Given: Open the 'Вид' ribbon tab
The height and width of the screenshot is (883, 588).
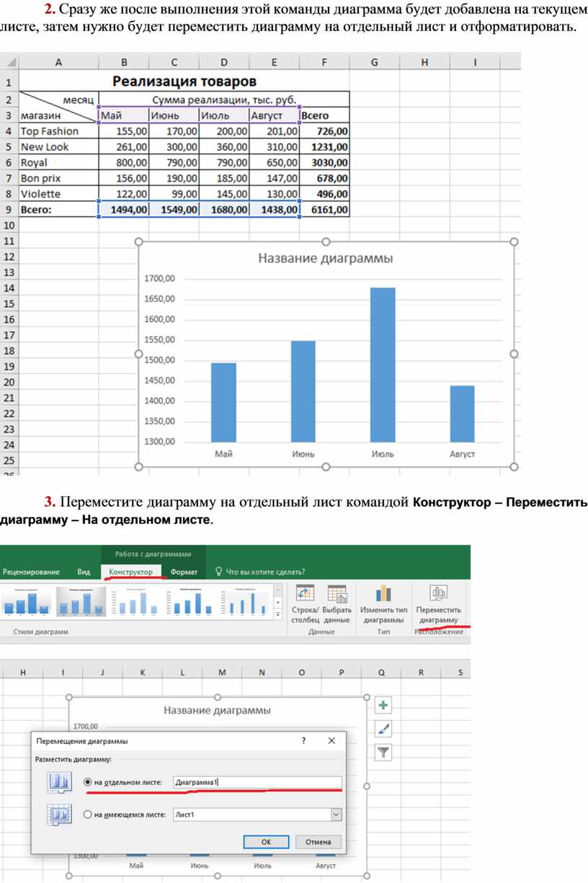Looking at the screenshot, I should tap(84, 572).
